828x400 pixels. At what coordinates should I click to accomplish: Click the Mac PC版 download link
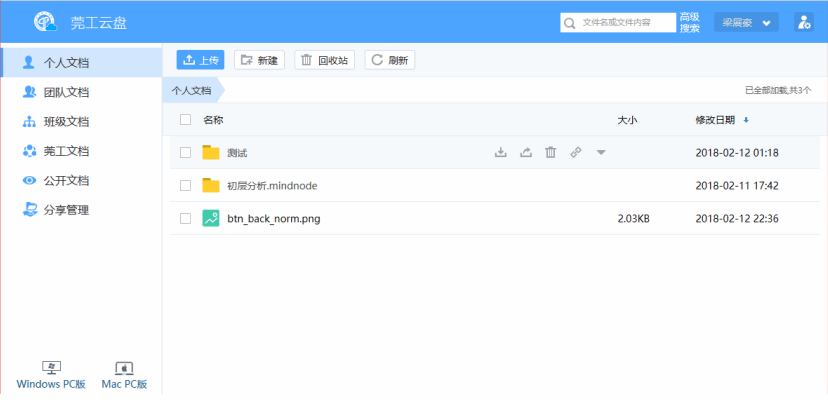point(124,384)
